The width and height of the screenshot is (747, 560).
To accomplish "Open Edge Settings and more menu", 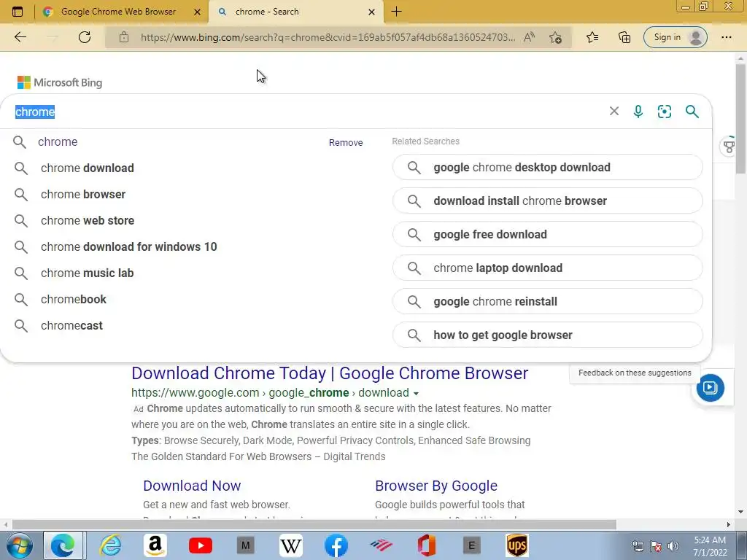I will (x=726, y=37).
